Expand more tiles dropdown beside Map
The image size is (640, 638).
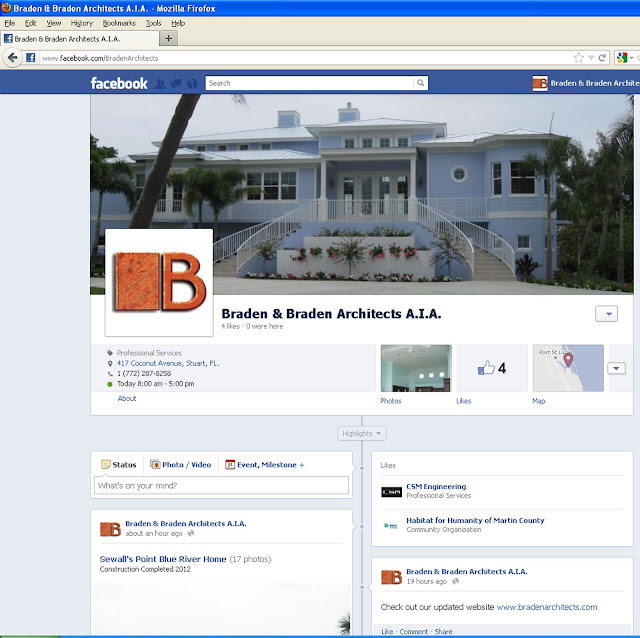tap(616, 368)
